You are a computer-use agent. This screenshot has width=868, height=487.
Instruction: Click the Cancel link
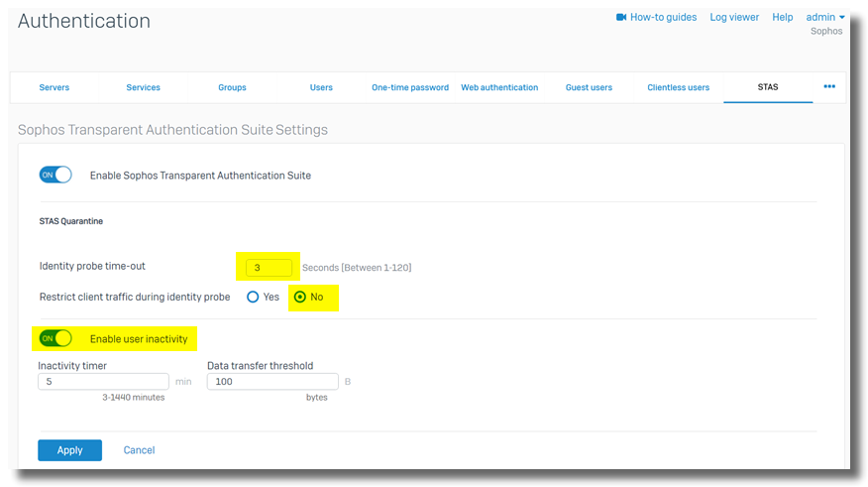click(x=139, y=450)
